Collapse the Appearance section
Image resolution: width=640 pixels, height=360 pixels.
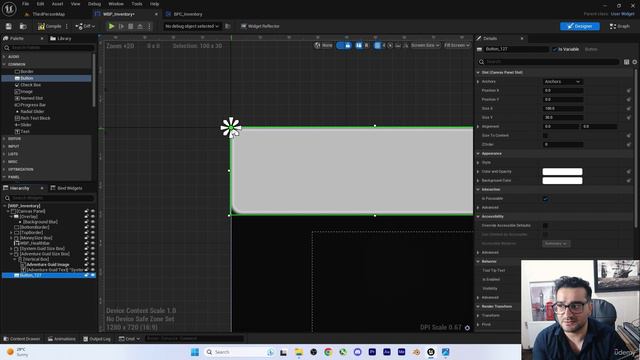click(478, 153)
